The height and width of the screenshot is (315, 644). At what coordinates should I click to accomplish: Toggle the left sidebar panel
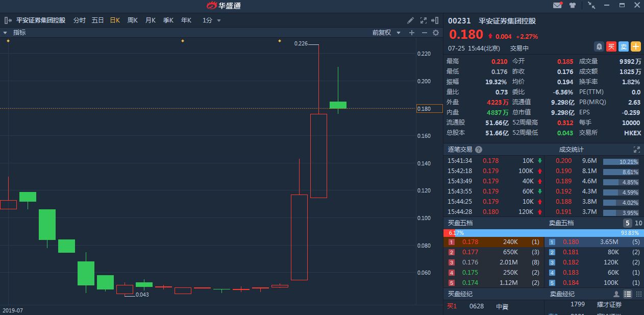8,20
